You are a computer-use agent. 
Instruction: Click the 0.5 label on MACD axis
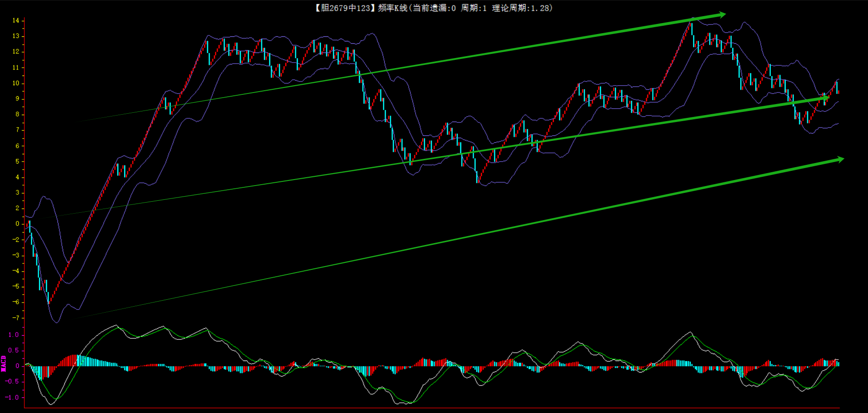pyautogui.click(x=14, y=350)
